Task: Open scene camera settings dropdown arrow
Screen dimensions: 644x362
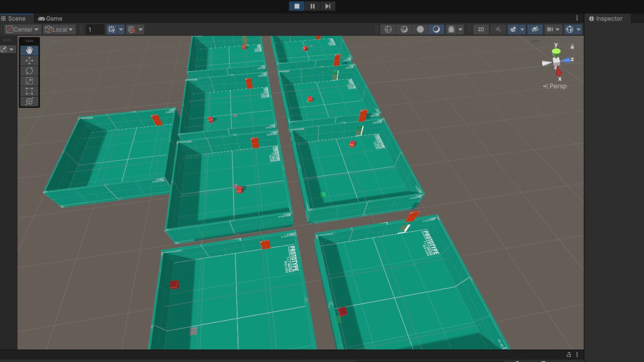Action: click(557, 29)
